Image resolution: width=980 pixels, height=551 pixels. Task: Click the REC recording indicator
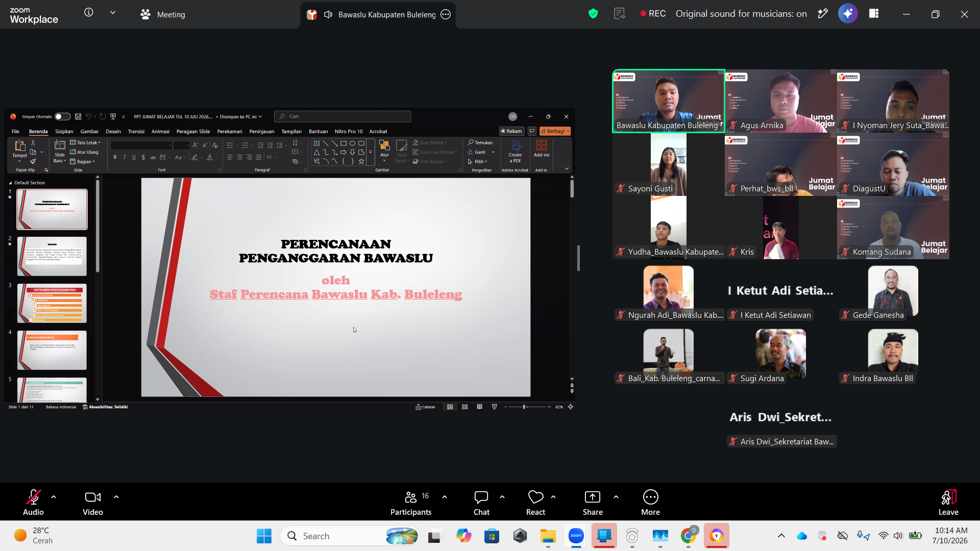(x=653, y=14)
